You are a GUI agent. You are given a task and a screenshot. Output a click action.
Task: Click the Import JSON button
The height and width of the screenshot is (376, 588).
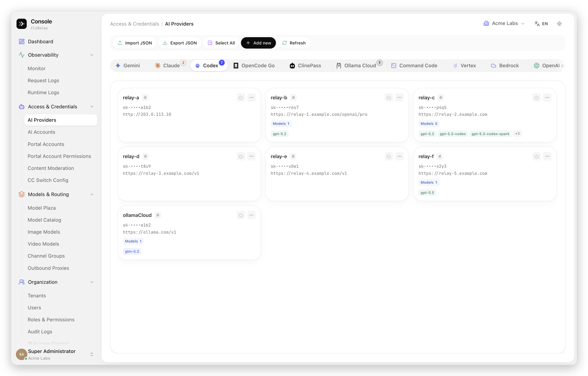tap(135, 43)
